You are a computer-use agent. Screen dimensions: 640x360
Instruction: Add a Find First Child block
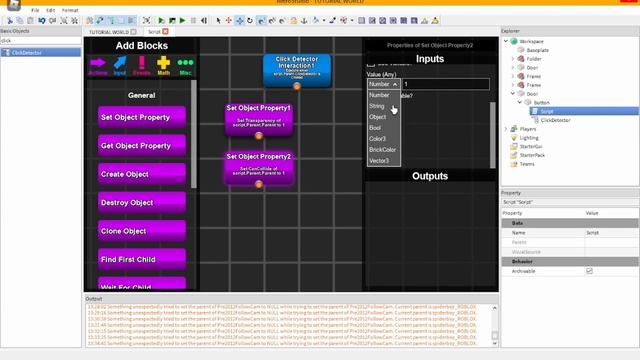click(x=142, y=260)
